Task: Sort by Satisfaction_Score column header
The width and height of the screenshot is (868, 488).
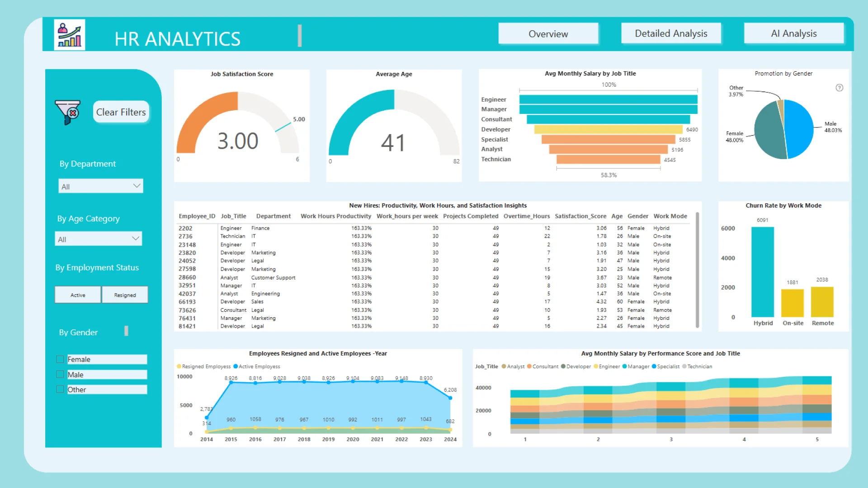Action: 580,216
